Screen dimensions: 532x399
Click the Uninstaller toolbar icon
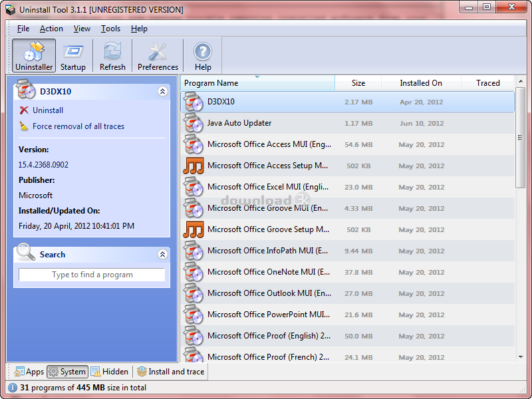pyautogui.click(x=34, y=51)
